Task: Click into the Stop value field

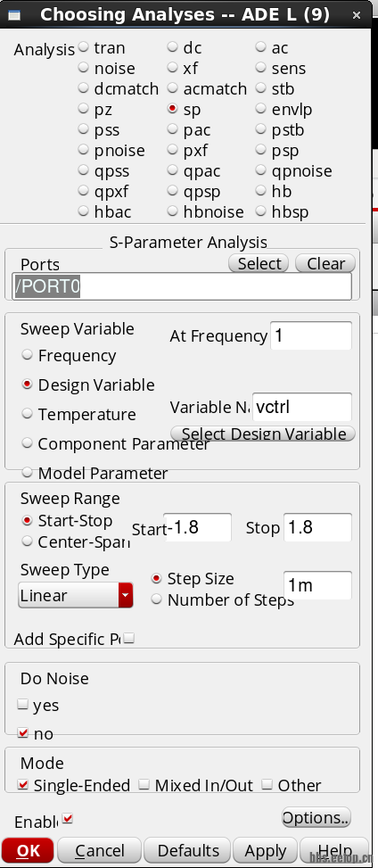Action: point(317,527)
